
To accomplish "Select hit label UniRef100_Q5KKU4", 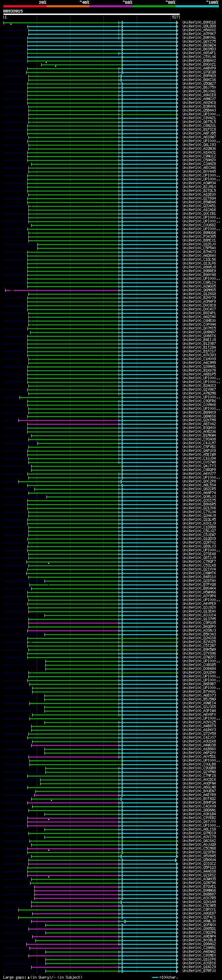I will [x=199, y=860].
